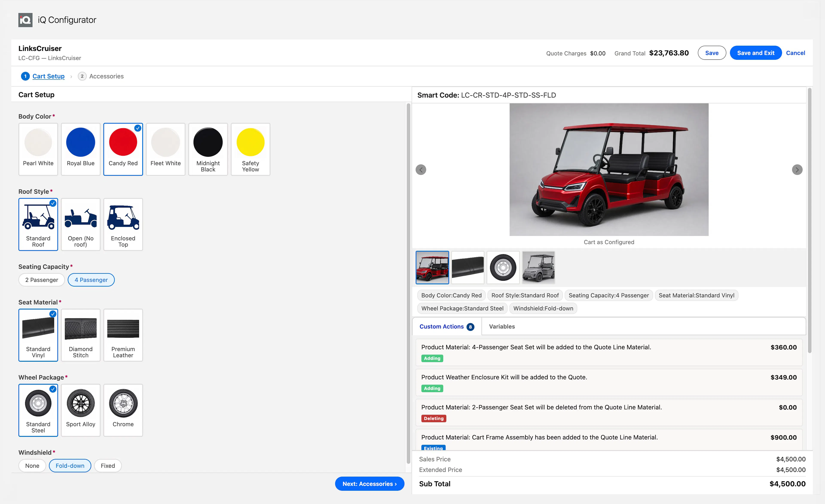Select the Weather Enclosure Kit action row
Viewport: 825px width, 504px height.
click(609, 383)
